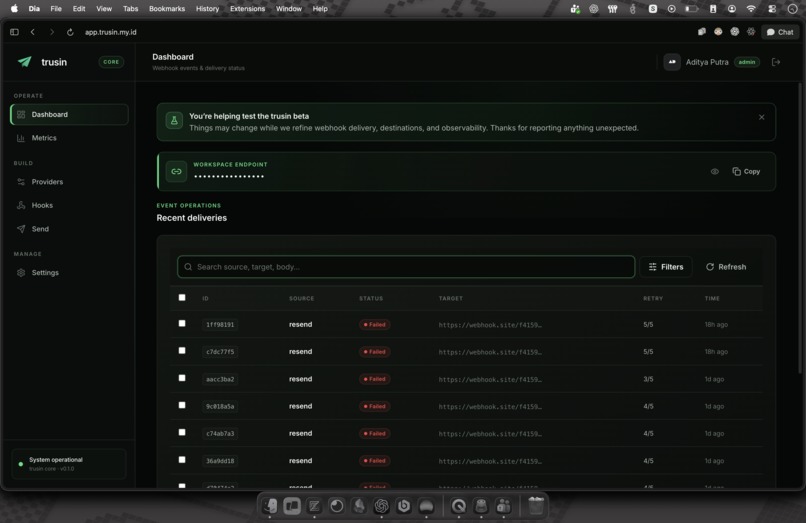The height and width of the screenshot is (523, 806).
Task: Click the browser extensions gear icon
Action: [x=751, y=32]
